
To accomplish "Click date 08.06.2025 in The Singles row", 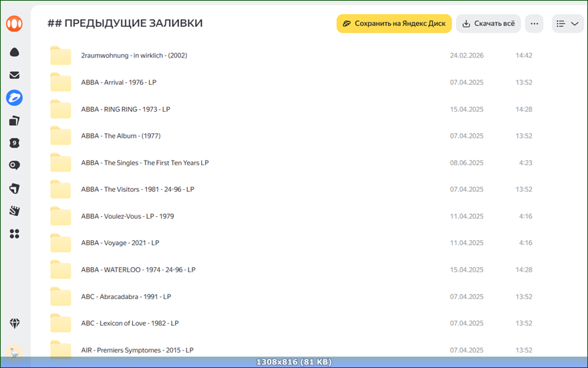I will tap(466, 163).
